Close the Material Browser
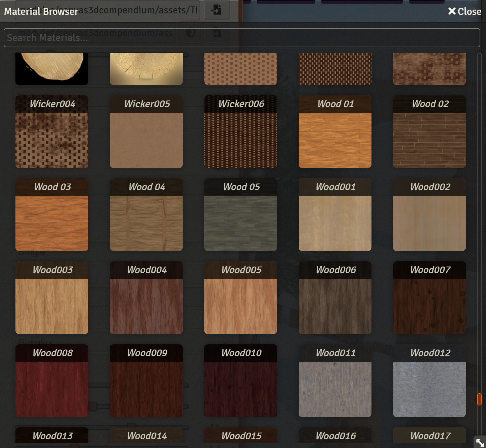Viewport: 486px width, 448px height. click(x=464, y=11)
